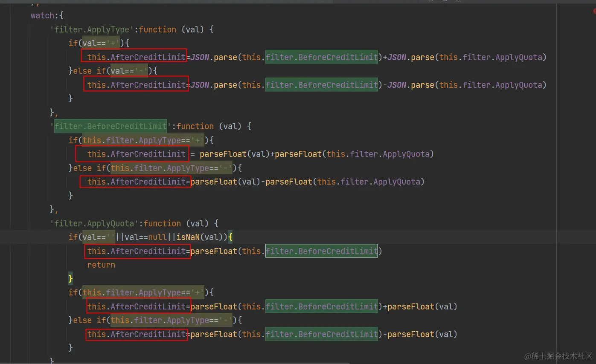Click filter.BeforeCreditLimit on the line above return
Viewport: 596px width, 364px height.
coord(322,251)
